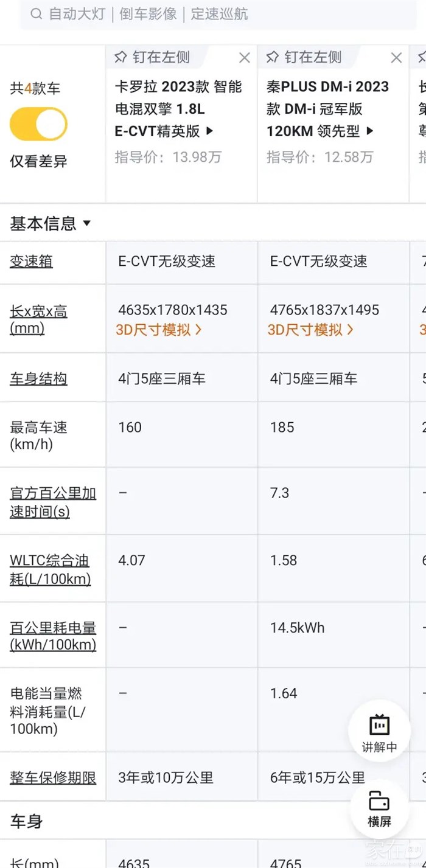Viewport: 426px width, 868px height.
Task: Open 3D尺寸模拟 for the Qin PLUS
Action: click(310, 330)
